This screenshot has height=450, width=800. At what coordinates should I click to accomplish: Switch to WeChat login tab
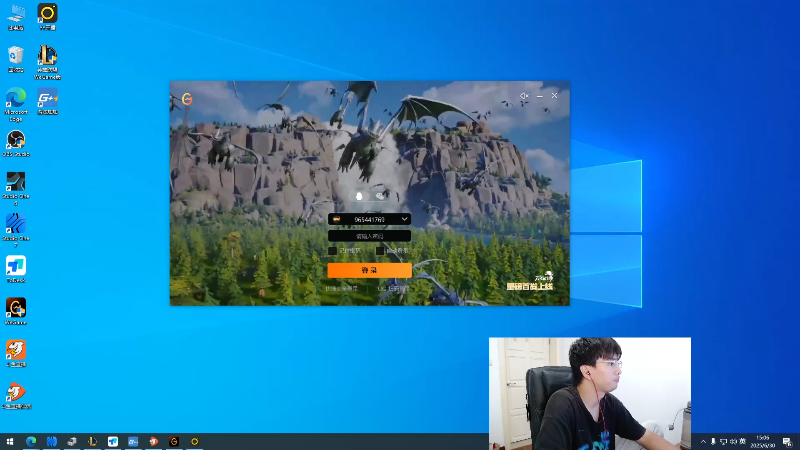380,196
